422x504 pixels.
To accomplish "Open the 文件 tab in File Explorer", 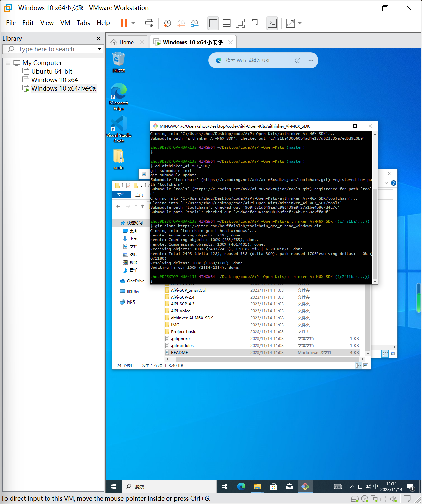I will point(121,195).
